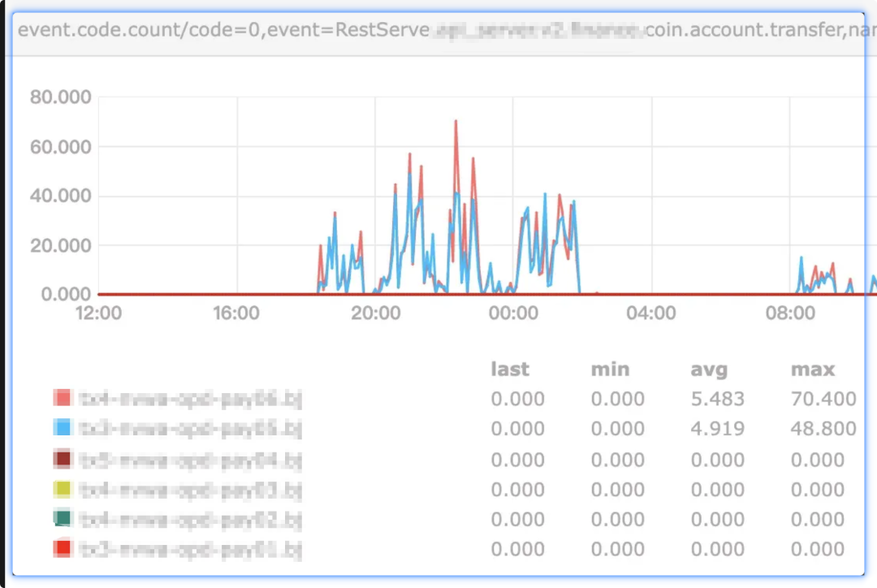Click the 16:00 x-axis label
The image size is (877, 588).
[236, 313]
